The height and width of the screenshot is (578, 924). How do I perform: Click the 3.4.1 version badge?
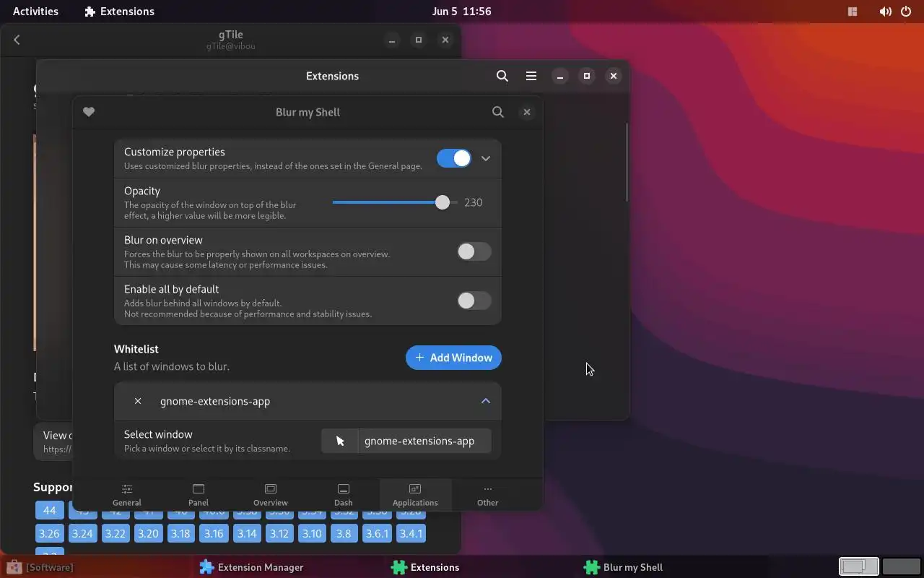click(x=411, y=534)
